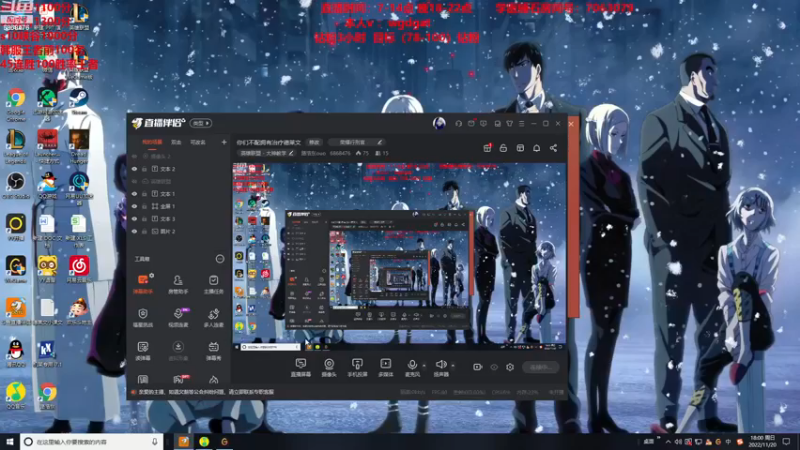Image resolution: width=800 pixels, height=450 pixels.
Task: Toggle visibility of hidden 摄像头 2 layer
Action: click(135, 156)
